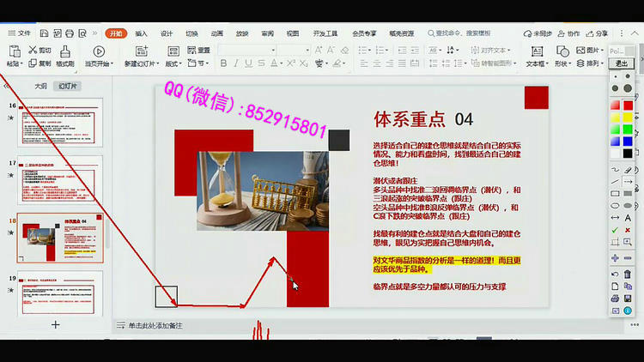Switch to the Outline (大纲) pane tab
The width and height of the screenshot is (644, 362).
coord(40,86)
